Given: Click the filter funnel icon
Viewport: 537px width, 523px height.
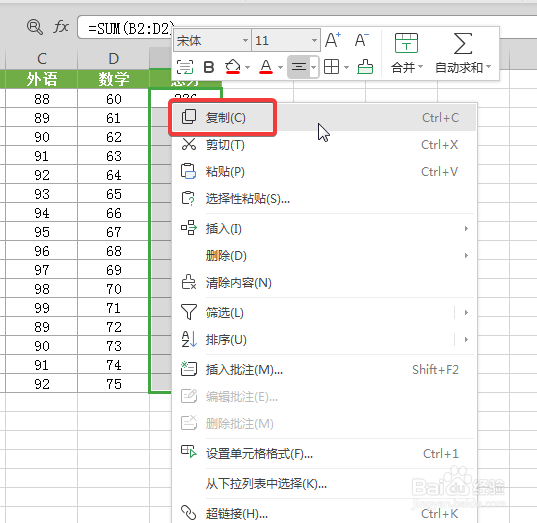Looking at the screenshot, I should (x=189, y=312).
